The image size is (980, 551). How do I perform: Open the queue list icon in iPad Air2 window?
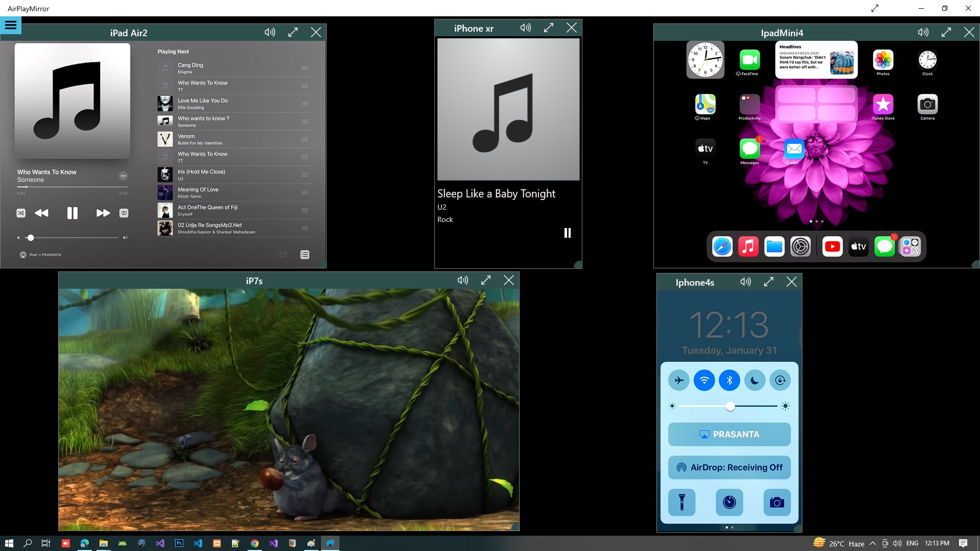tap(304, 254)
